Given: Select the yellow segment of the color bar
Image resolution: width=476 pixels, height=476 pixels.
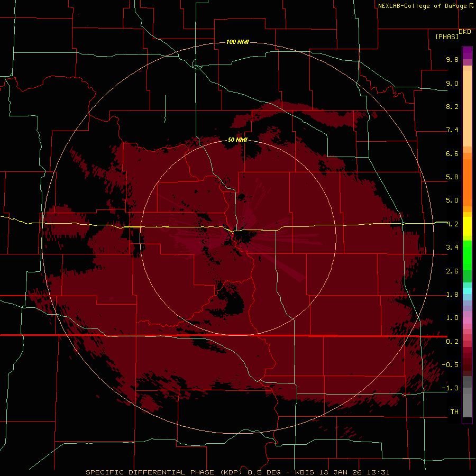Looking at the screenshot, I should point(467,226).
